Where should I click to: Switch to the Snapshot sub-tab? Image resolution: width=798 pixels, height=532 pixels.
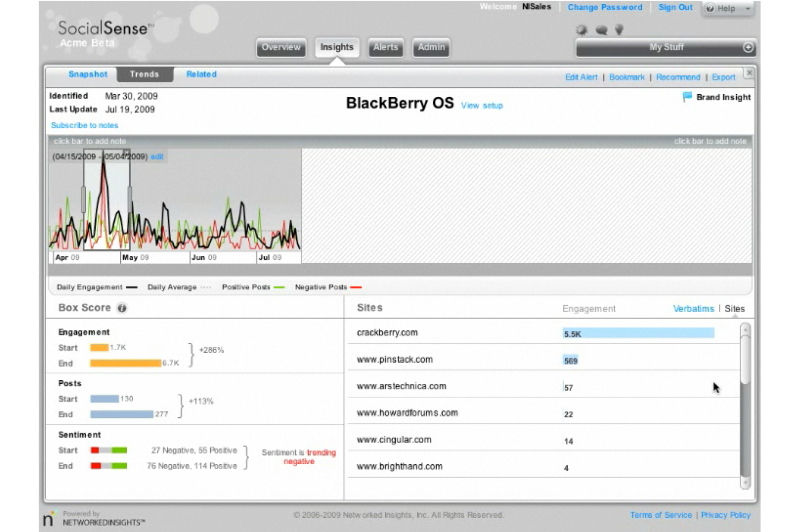point(88,74)
